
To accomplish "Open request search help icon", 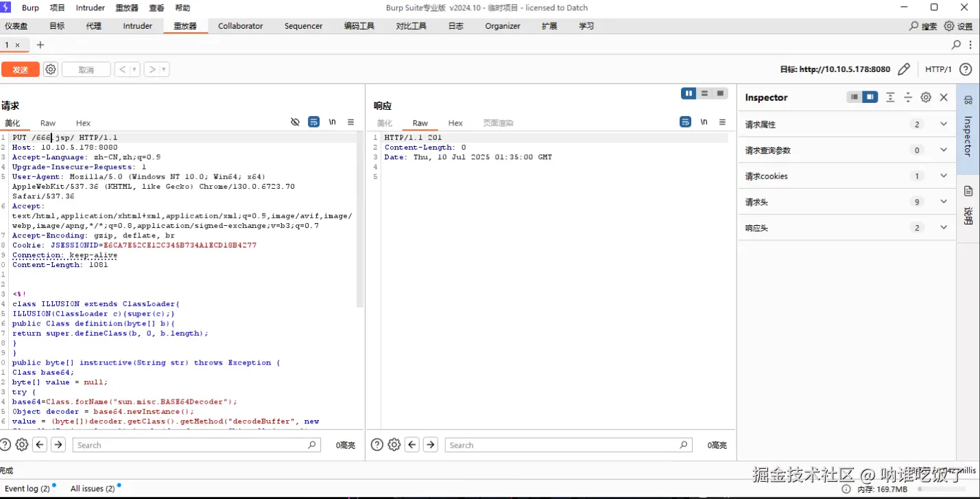I will (6, 445).
